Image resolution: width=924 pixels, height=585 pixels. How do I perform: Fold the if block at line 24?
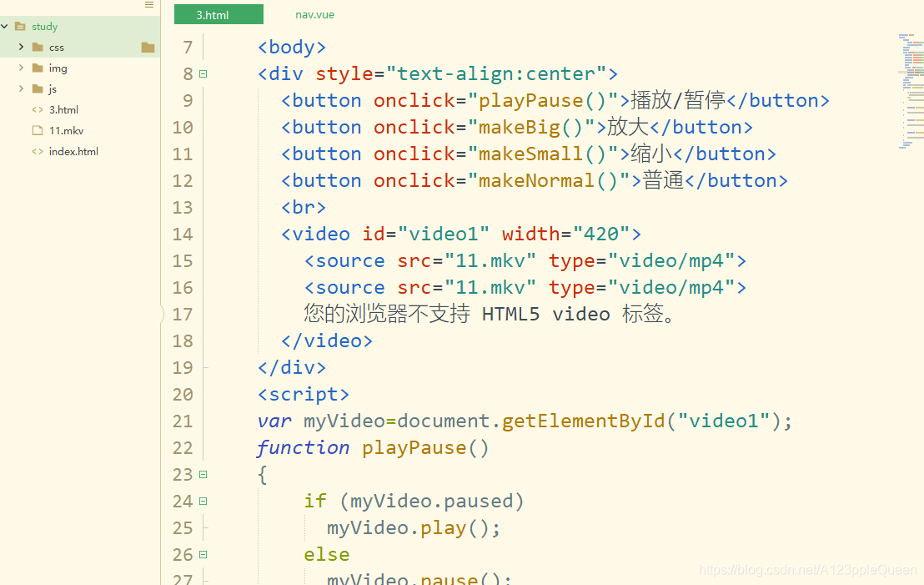tap(203, 501)
